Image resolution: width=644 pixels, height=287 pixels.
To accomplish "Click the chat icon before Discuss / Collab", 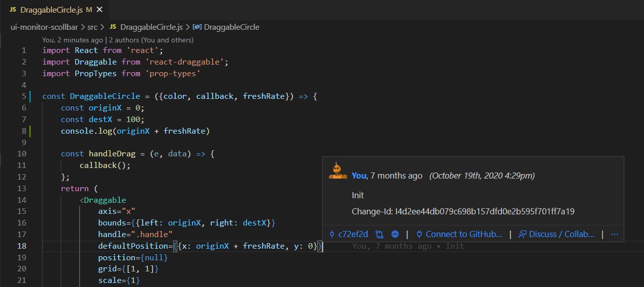I will coord(523,234).
